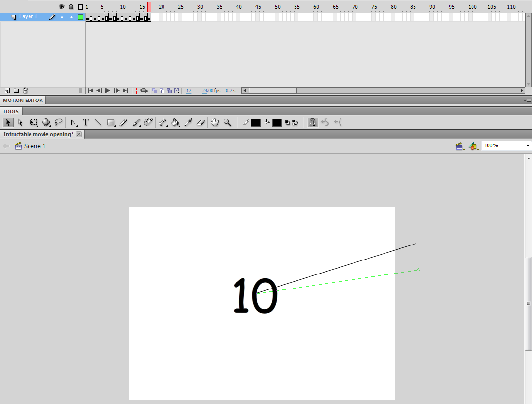Select the Rectangle tool
Image resolution: width=532 pixels, height=404 pixels.
click(111, 122)
